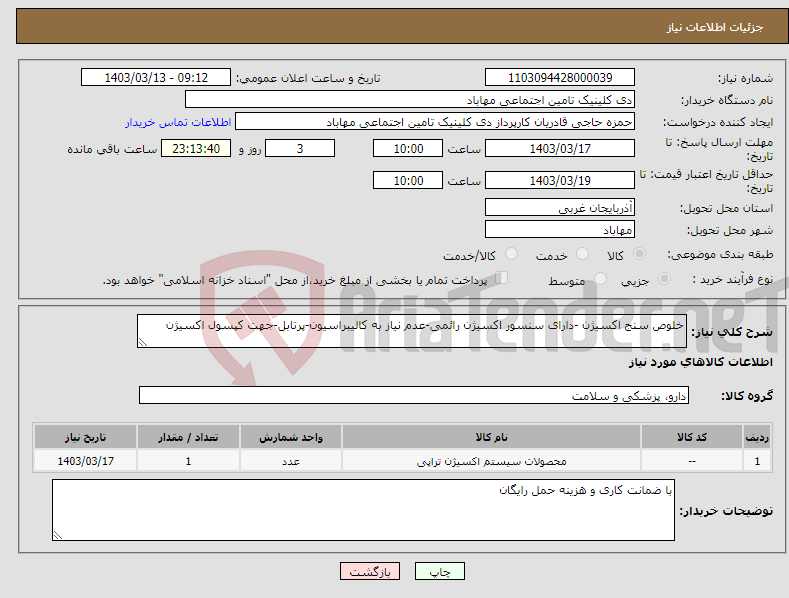Click the چاپ (print) button

[439, 571]
